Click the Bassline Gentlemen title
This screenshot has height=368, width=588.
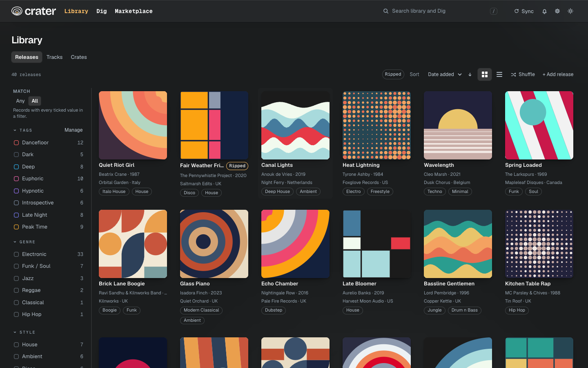click(449, 284)
